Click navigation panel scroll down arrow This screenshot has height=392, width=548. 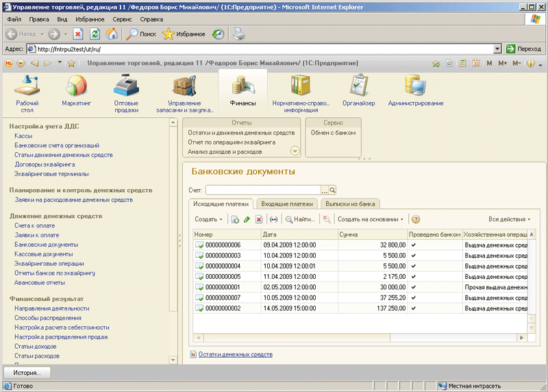173,360
